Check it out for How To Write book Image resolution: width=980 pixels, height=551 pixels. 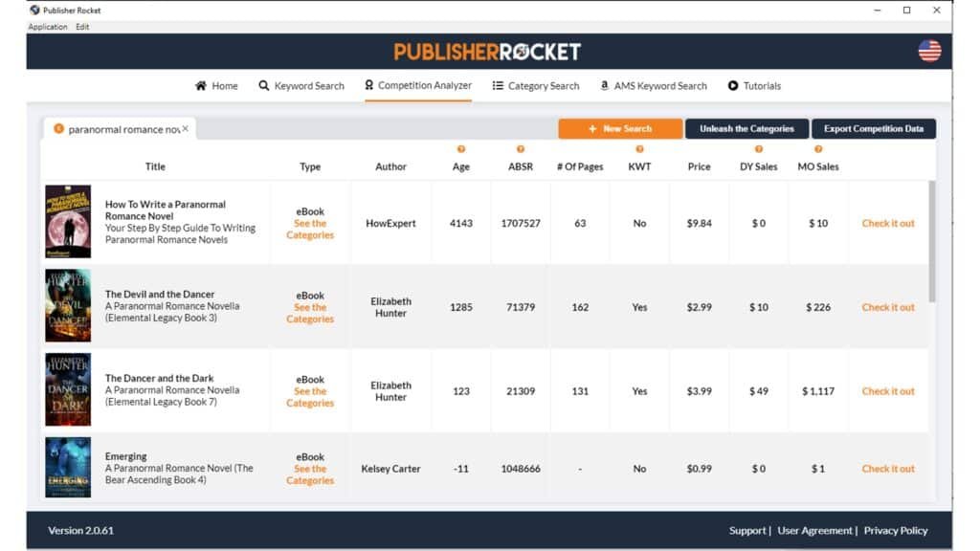pyautogui.click(x=888, y=223)
